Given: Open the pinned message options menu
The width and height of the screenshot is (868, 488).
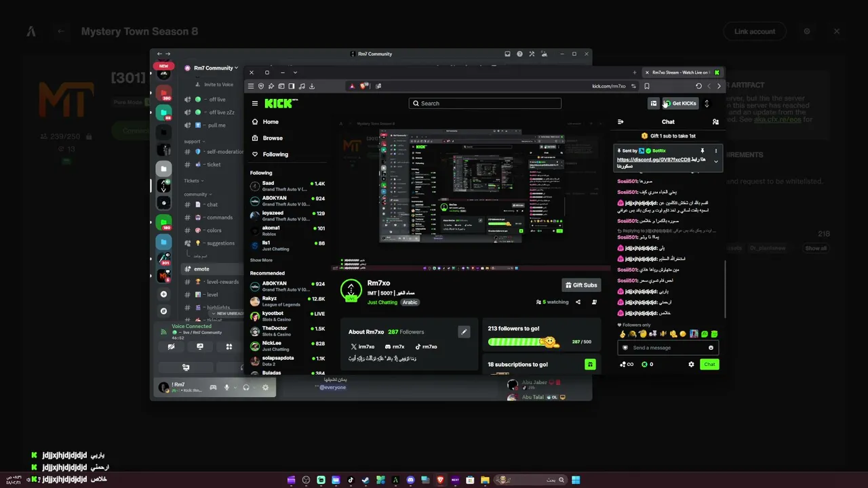Looking at the screenshot, I should 715,150.
